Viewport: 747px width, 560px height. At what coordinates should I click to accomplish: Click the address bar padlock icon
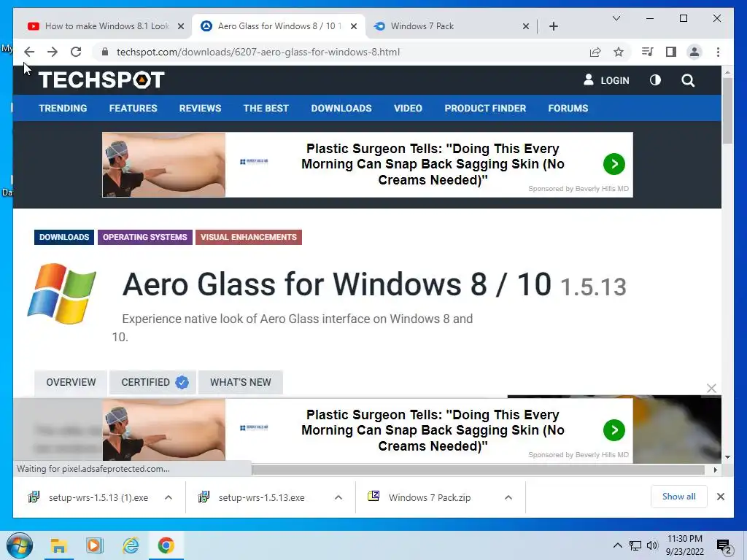click(x=105, y=52)
